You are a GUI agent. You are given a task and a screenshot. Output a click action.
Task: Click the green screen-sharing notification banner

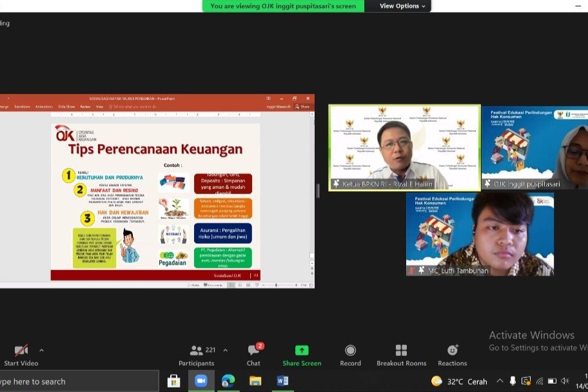click(x=283, y=6)
